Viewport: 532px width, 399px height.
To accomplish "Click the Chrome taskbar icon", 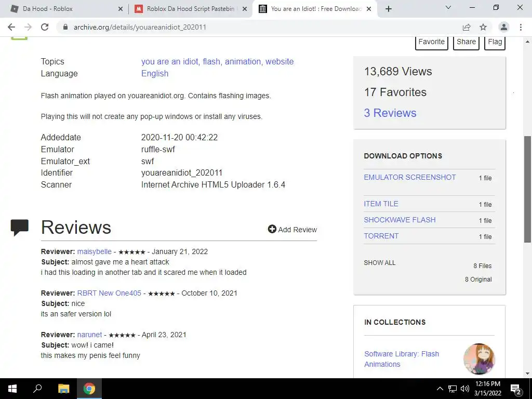I will point(89,389).
